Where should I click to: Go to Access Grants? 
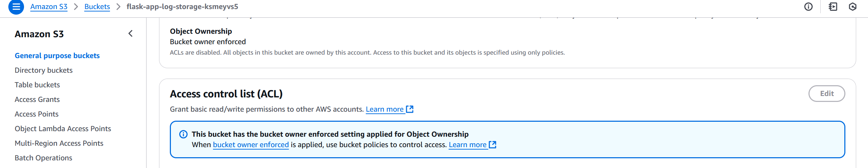pyautogui.click(x=37, y=99)
